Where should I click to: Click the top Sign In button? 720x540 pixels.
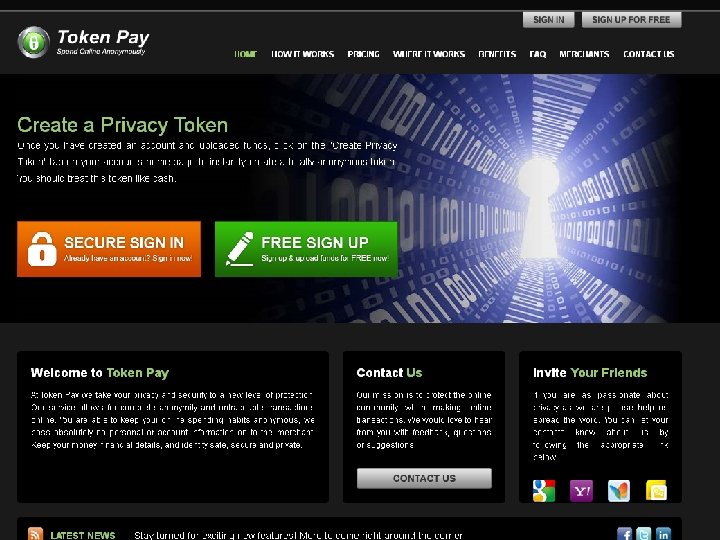549,20
